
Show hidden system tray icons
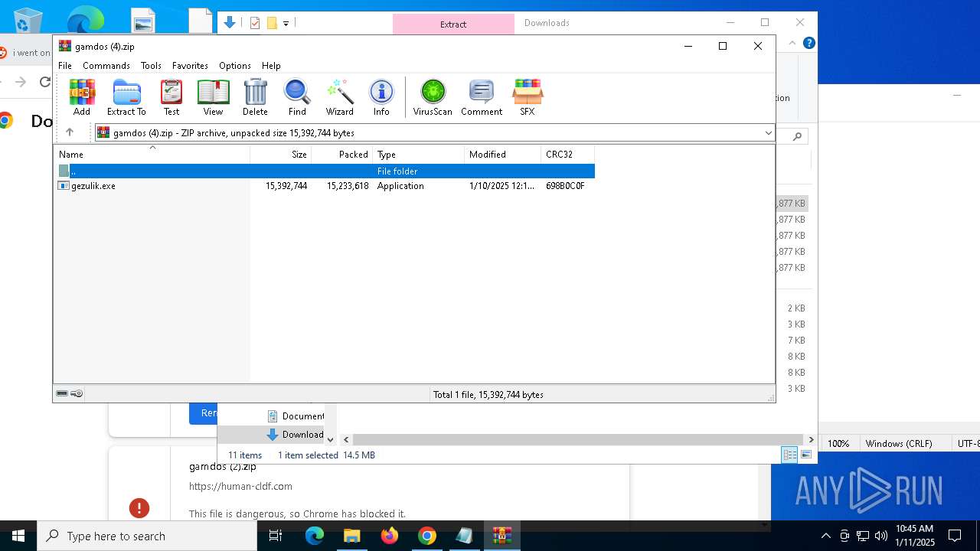coord(825,536)
